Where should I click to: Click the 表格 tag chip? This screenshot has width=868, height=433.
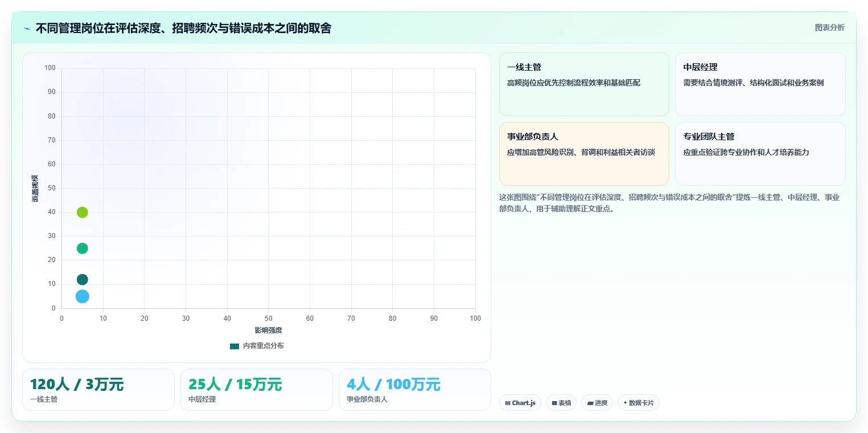[x=561, y=403]
